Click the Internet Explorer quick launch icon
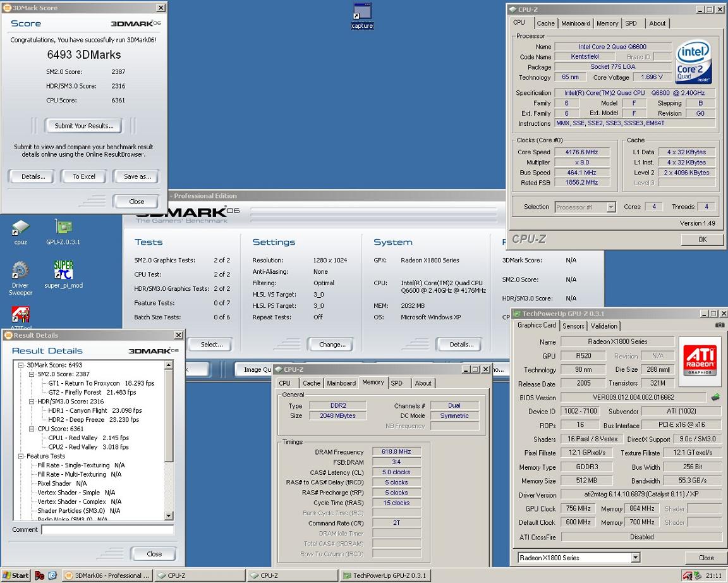The width and height of the screenshot is (728, 583). [x=52, y=575]
